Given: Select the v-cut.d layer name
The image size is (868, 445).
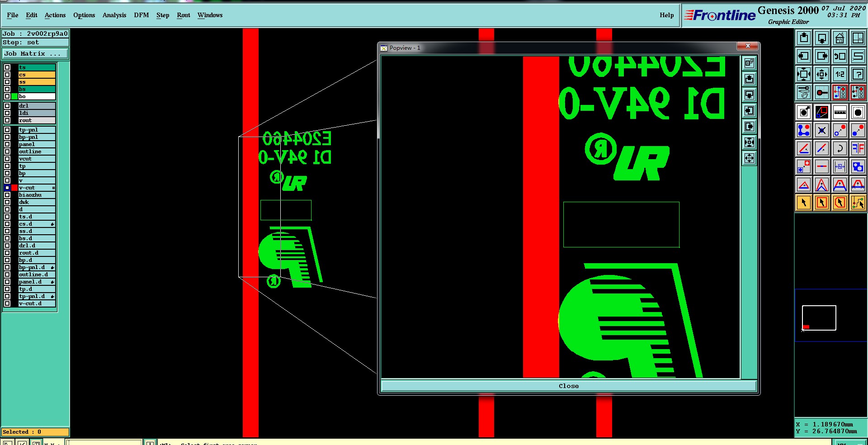Looking at the screenshot, I should click(37, 303).
